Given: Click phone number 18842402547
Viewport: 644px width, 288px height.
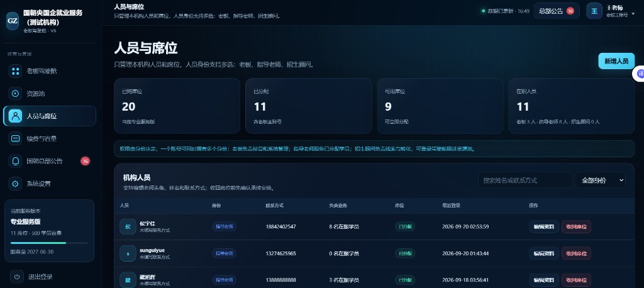Looking at the screenshot, I should pos(281,226).
